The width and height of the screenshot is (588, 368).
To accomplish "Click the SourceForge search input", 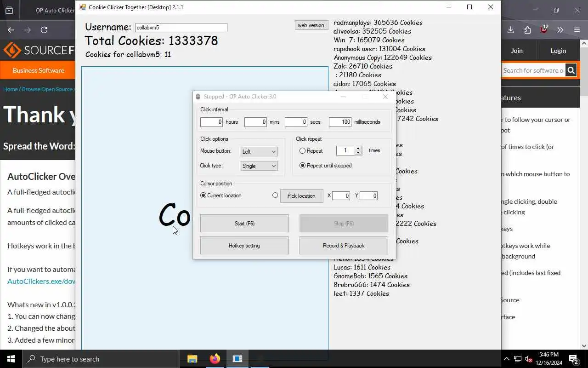I will 533,70.
